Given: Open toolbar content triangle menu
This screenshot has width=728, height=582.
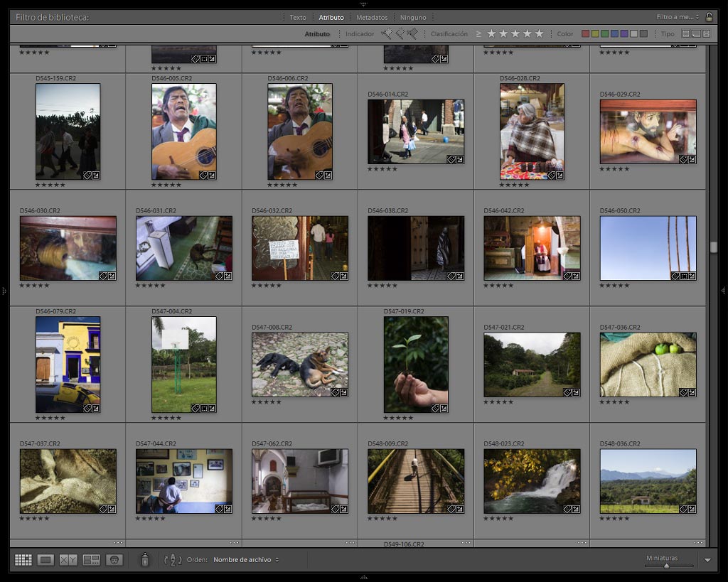Looking at the screenshot, I should tap(707, 560).
